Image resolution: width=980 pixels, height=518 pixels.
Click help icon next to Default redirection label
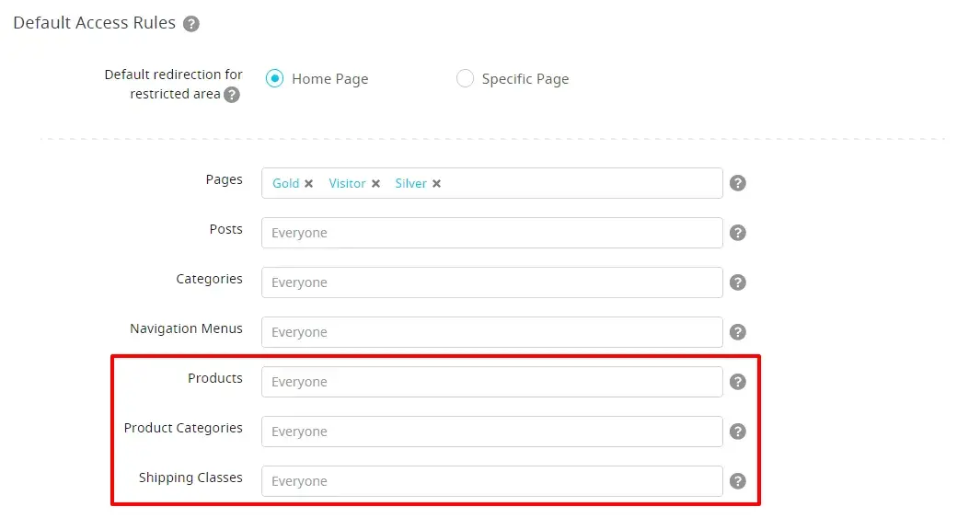click(232, 95)
